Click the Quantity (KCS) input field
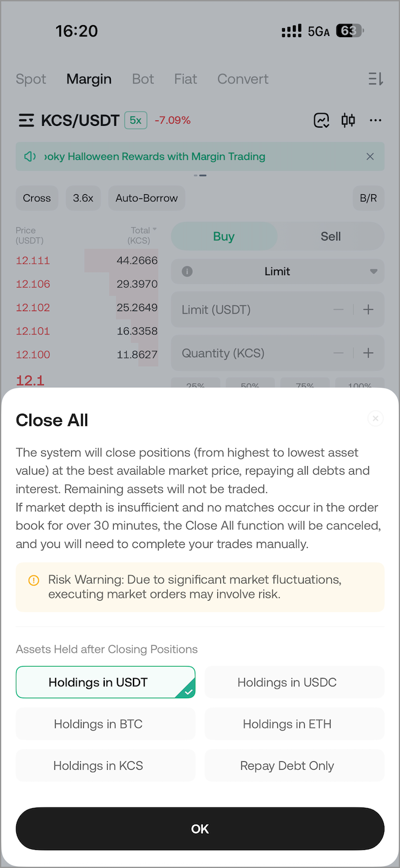Image resolution: width=400 pixels, height=868 pixels. [251, 353]
